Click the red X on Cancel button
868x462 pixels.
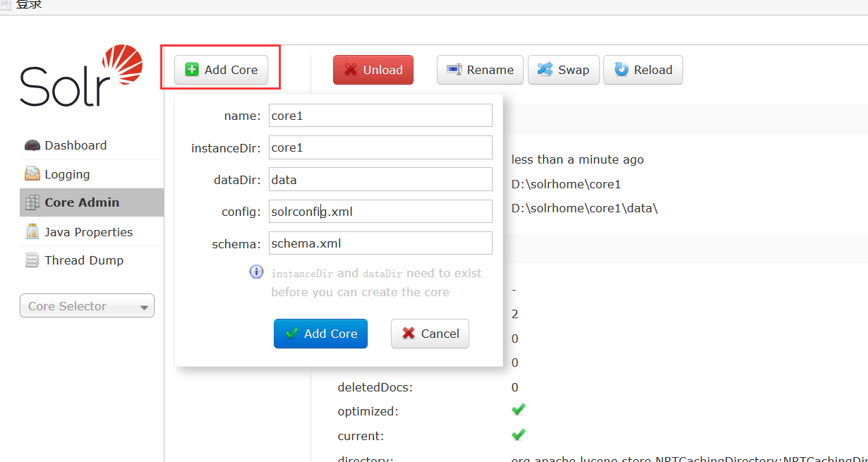(x=409, y=333)
